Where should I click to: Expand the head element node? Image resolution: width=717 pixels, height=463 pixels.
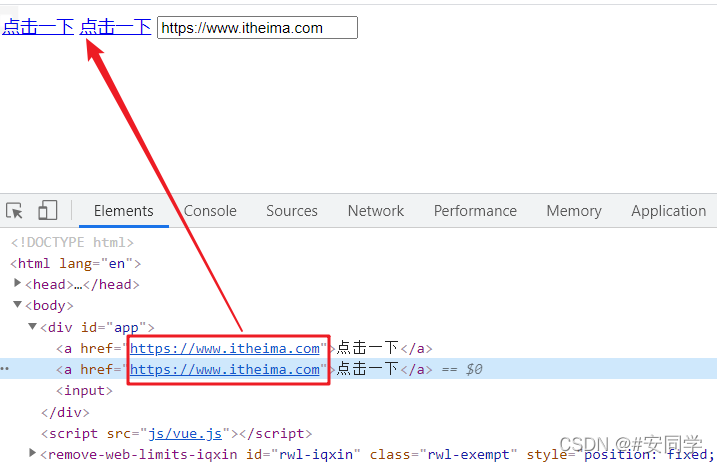tap(17, 283)
